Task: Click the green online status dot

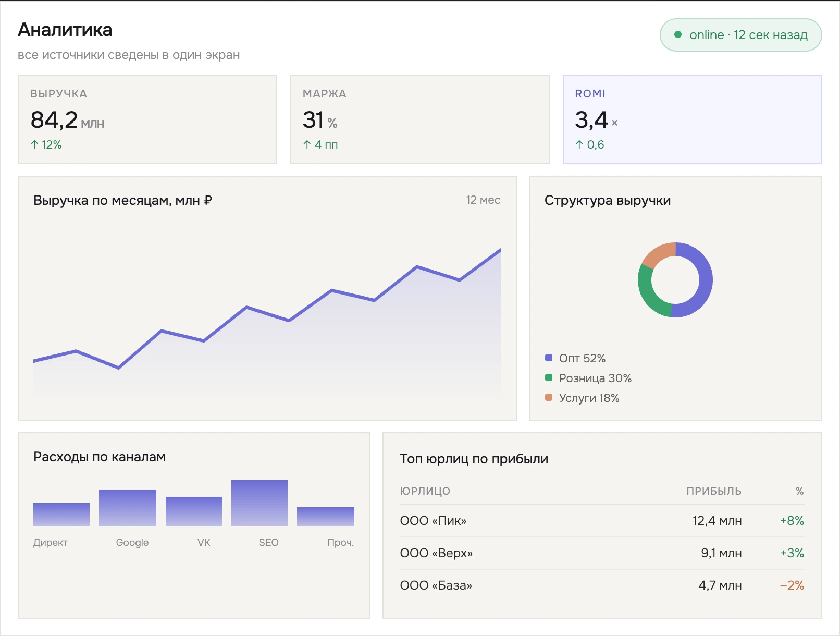Action: (x=678, y=35)
